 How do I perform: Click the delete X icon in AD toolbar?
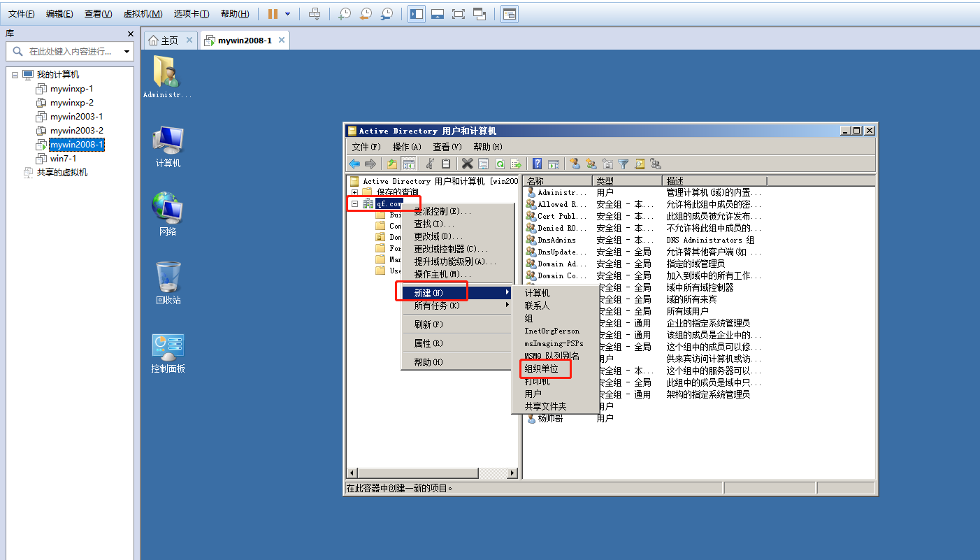click(468, 164)
